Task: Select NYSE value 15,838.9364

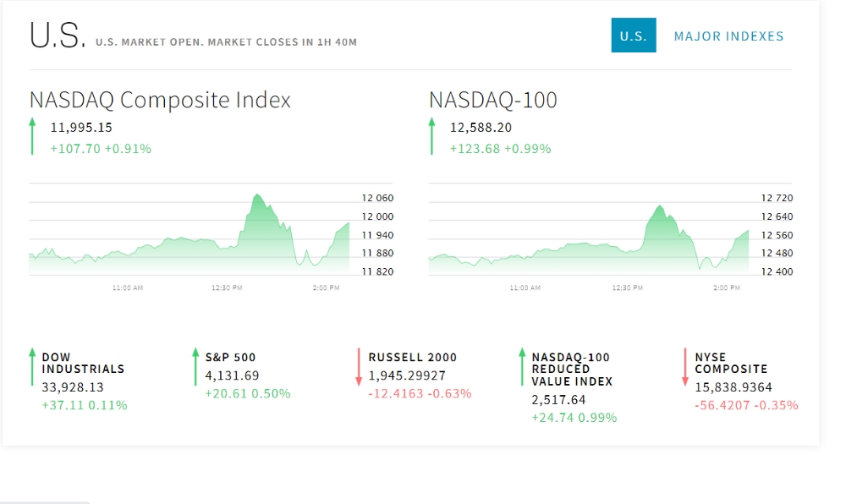Action: 733,387
